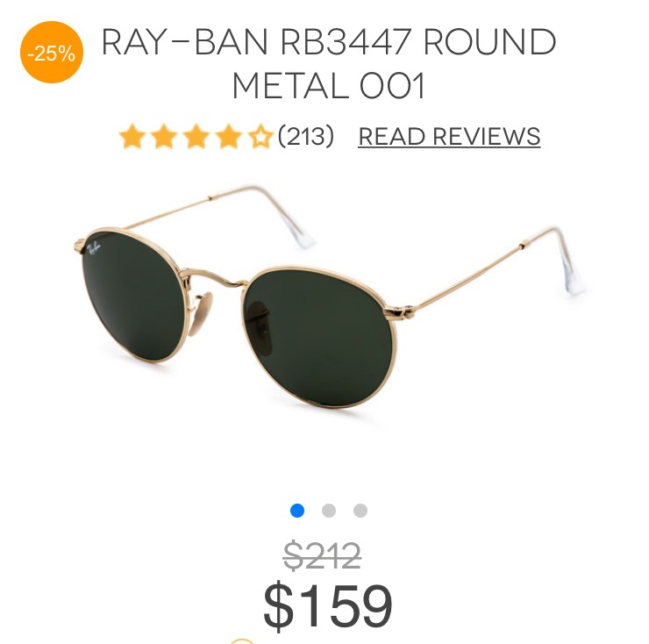The image size is (649, 644).
Task: Select the third rating star
Action: [x=196, y=136]
